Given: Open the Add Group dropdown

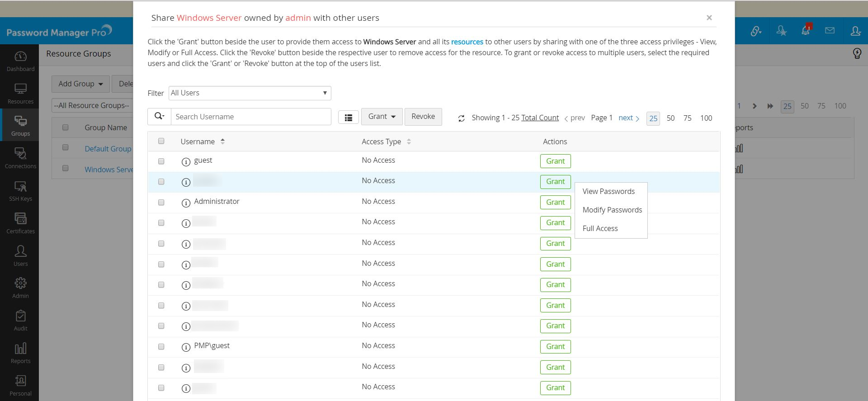Looking at the screenshot, I should tap(80, 84).
